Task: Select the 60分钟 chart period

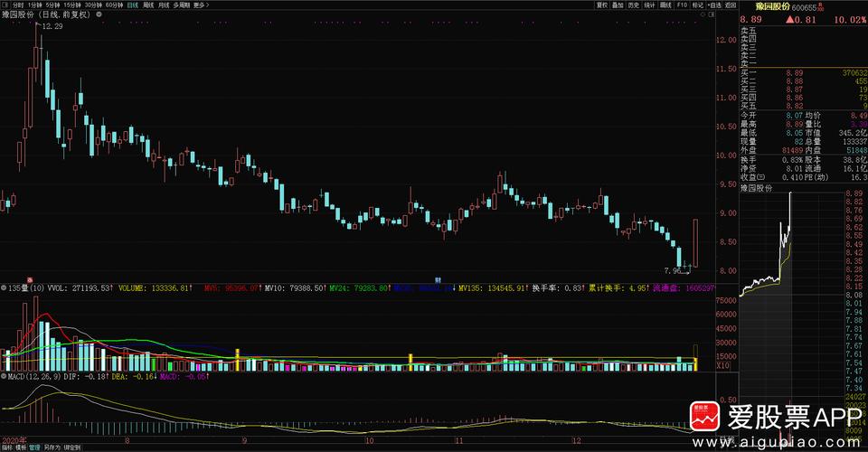Action: (114, 5)
